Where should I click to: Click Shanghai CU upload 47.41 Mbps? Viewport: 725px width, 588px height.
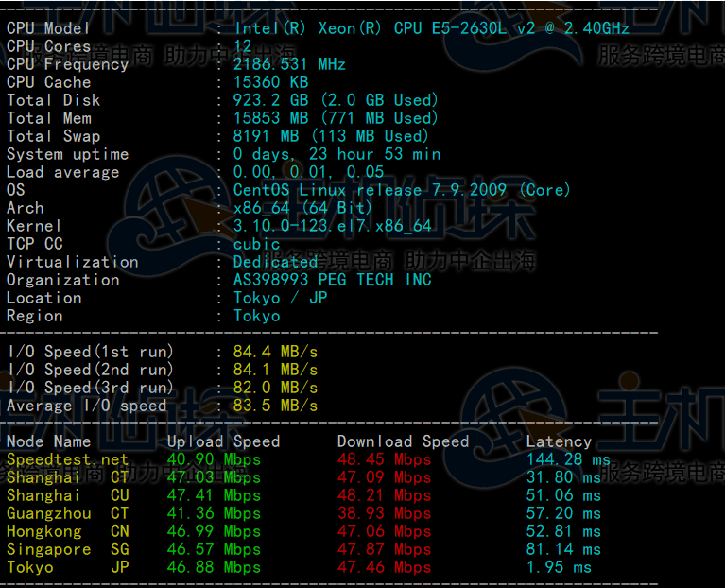click(x=214, y=495)
